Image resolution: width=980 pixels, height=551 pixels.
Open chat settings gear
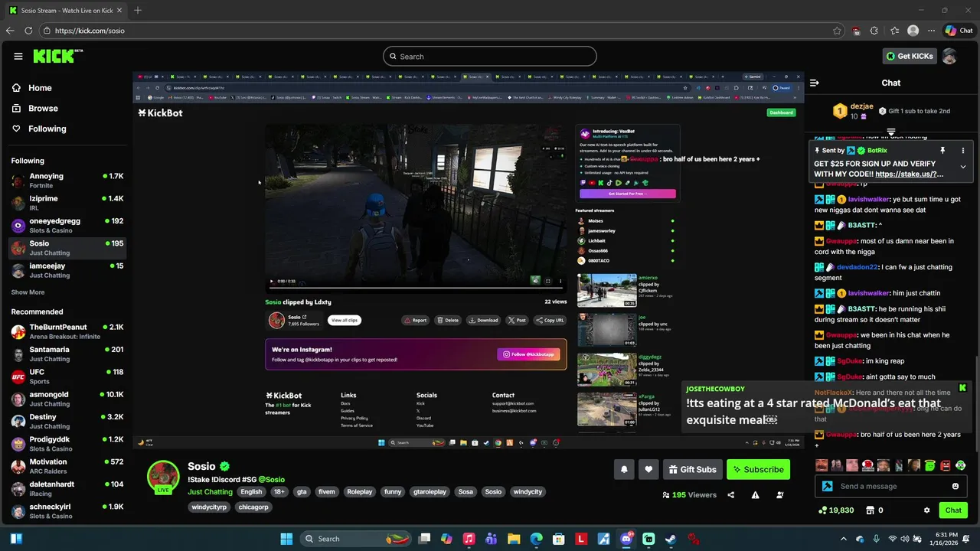coord(926,510)
